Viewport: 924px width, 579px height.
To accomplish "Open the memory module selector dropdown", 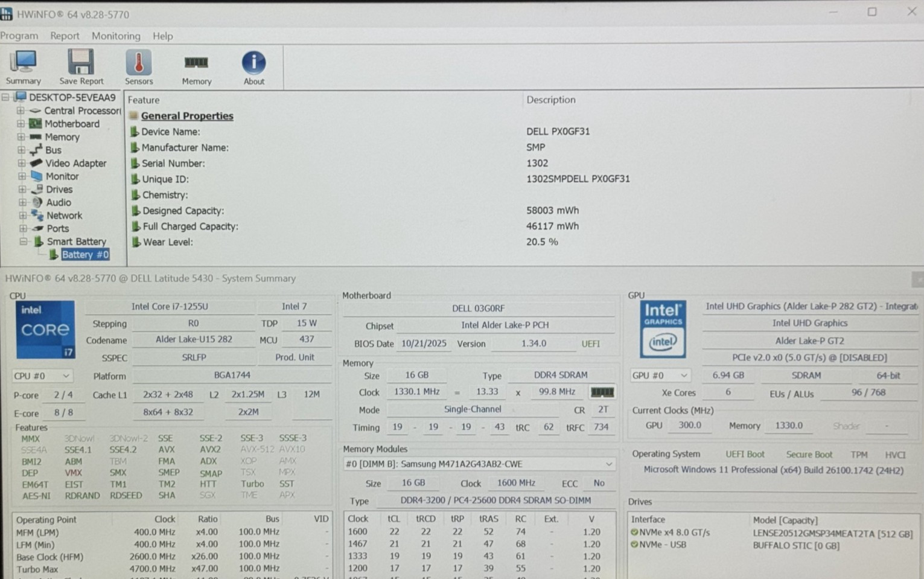I will (x=479, y=464).
